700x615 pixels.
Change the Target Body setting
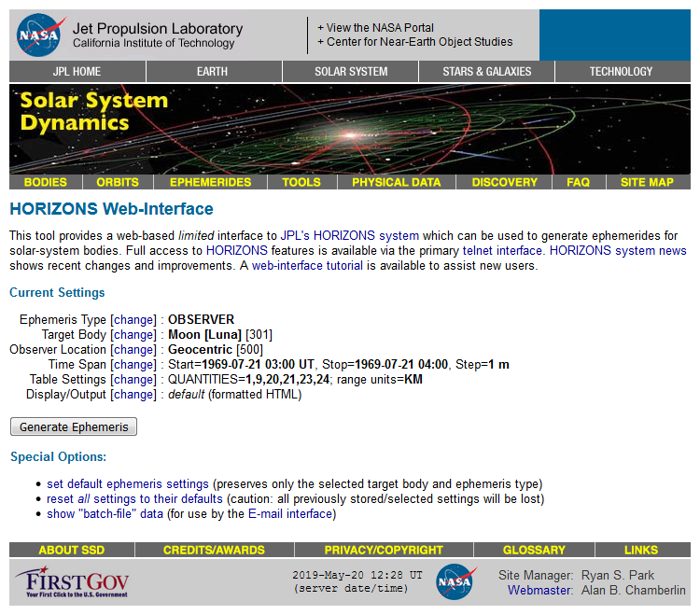pyautogui.click(x=133, y=334)
